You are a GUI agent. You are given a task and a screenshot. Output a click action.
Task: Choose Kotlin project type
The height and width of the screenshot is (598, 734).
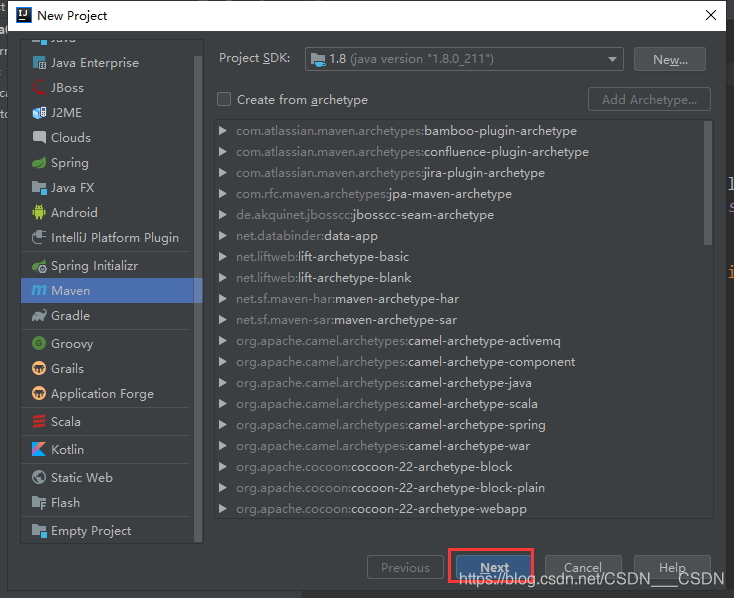point(108,450)
